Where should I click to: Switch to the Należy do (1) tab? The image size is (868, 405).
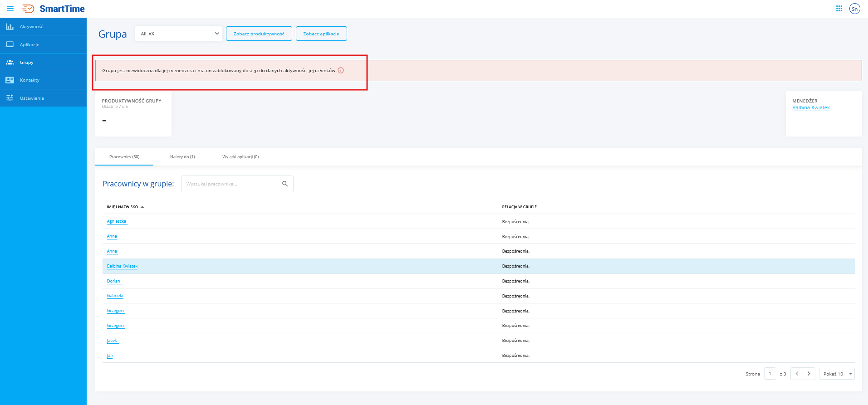(x=182, y=157)
